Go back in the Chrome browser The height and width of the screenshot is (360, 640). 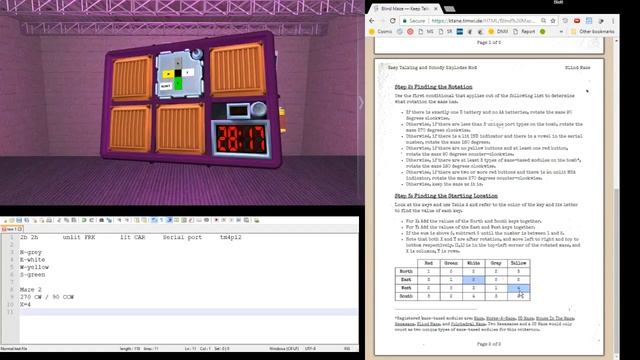[371, 20]
